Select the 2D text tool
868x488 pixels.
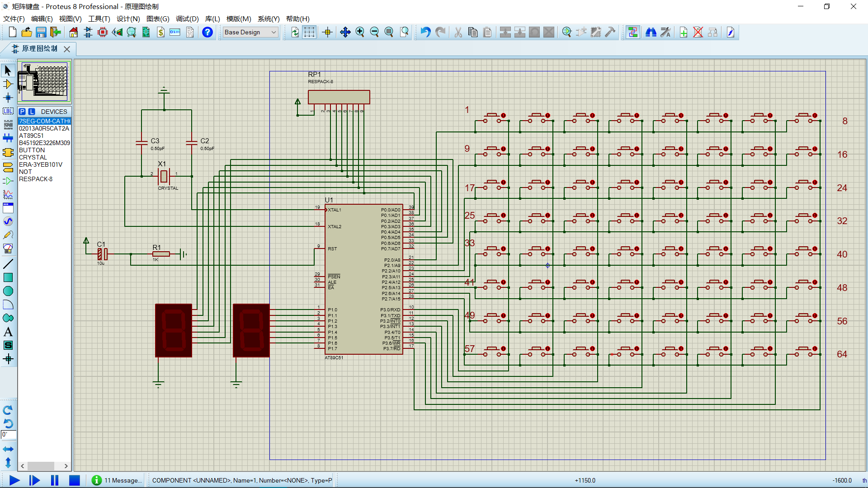point(8,332)
